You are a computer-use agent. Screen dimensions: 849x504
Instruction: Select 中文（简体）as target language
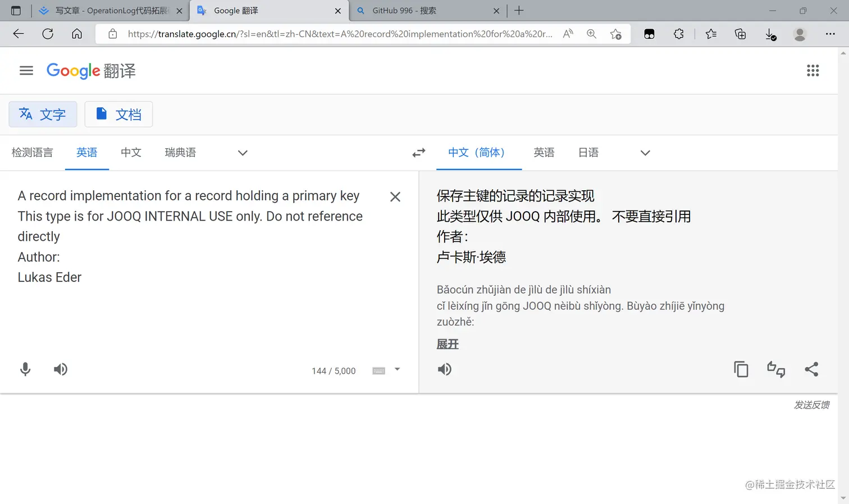[x=479, y=153]
